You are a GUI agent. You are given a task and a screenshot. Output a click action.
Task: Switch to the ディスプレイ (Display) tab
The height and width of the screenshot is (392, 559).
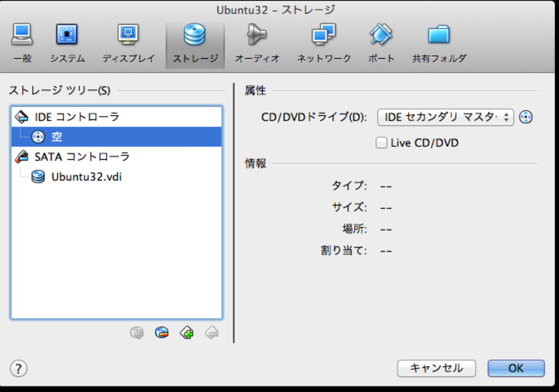129,44
